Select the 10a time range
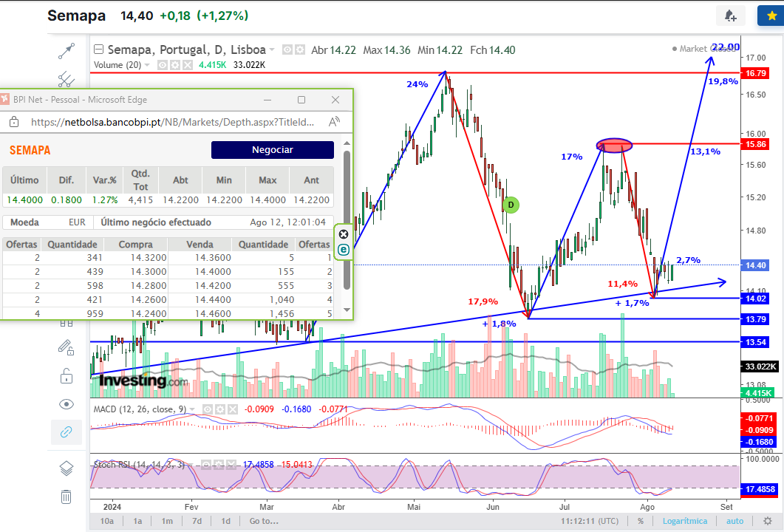Image resolution: width=784 pixels, height=532 pixels. tap(107, 521)
